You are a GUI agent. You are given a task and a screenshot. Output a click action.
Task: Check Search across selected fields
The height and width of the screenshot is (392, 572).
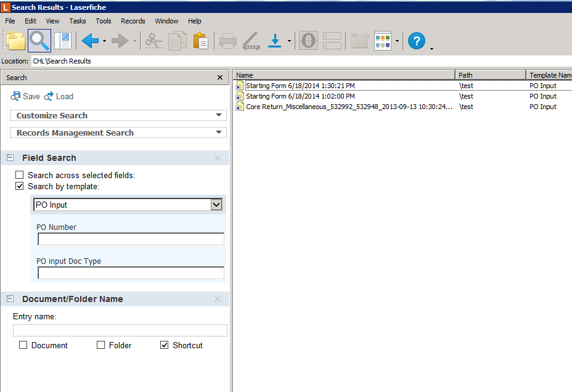tap(19, 175)
